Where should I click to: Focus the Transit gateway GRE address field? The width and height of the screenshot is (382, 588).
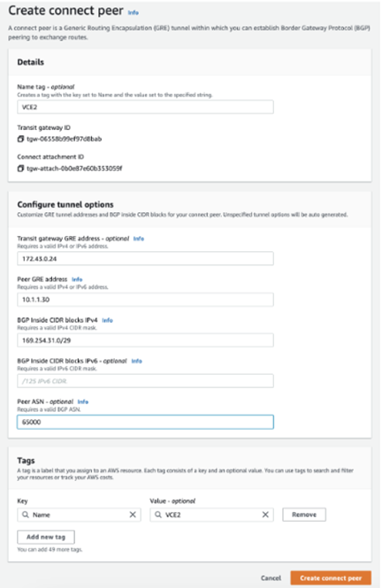[145, 259]
